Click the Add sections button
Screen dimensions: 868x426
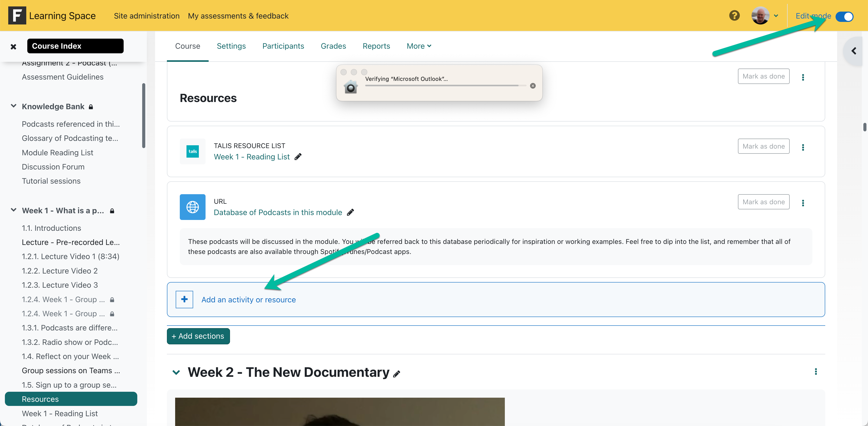(198, 336)
